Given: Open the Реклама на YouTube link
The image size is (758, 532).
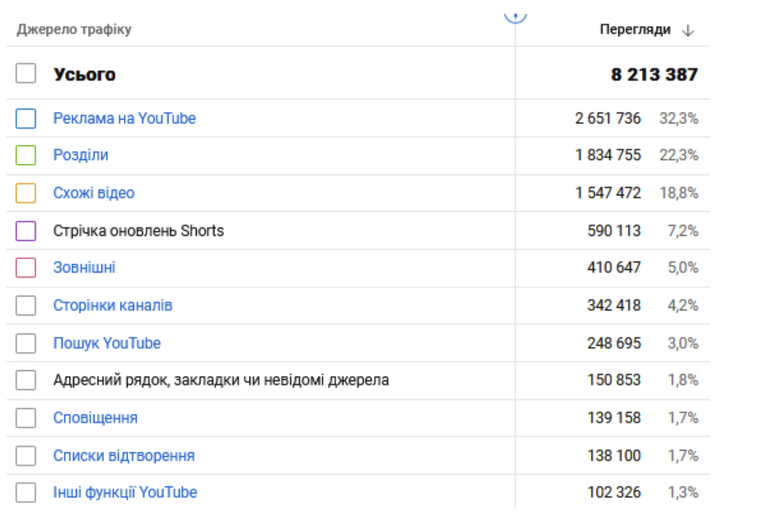Looking at the screenshot, I should tap(124, 119).
